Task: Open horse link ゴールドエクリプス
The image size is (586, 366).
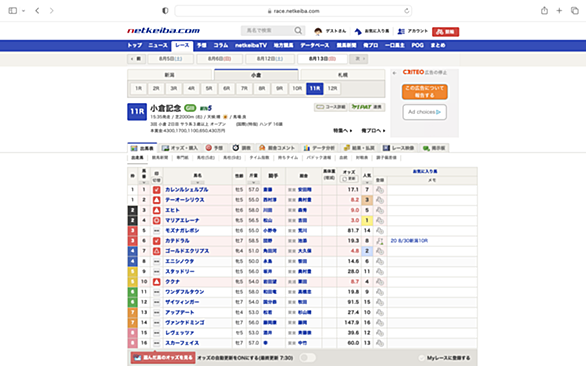Action: click(187, 251)
